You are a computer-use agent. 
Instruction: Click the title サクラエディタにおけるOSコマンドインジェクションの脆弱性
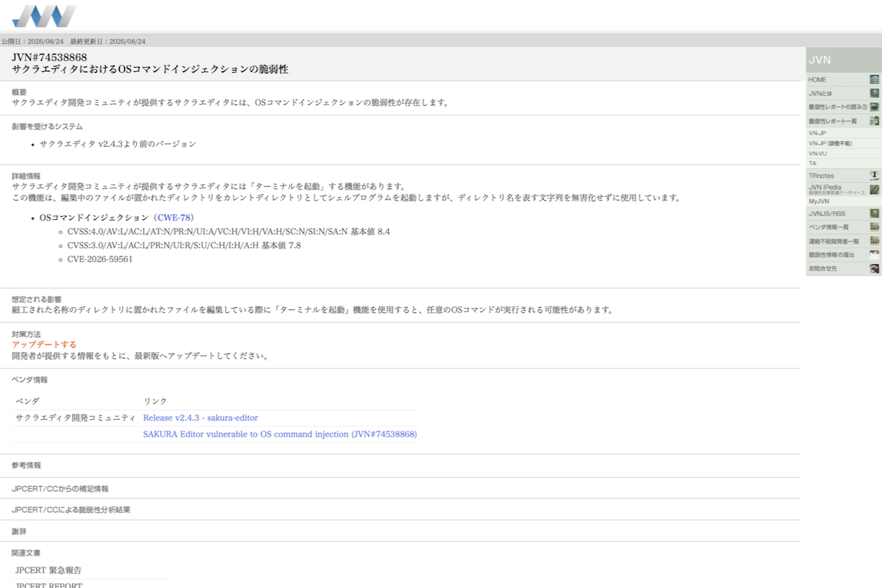[x=150, y=70]
